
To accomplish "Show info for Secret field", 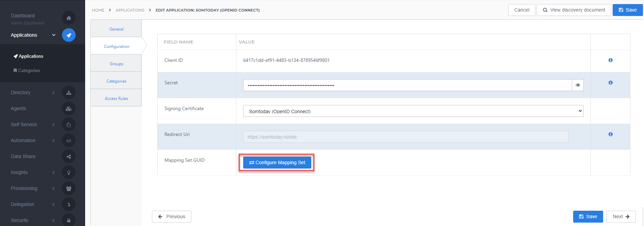I will (x=610, y=83).
